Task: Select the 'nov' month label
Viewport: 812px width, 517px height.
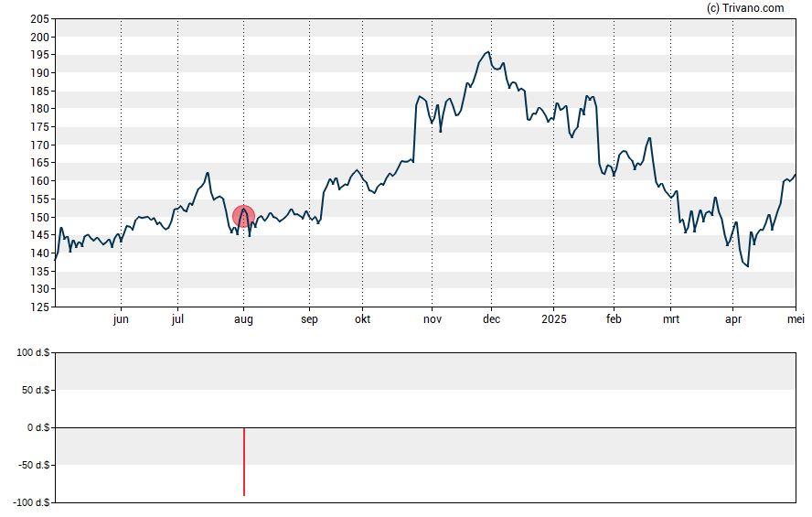Action: click(x=433, y=319)
